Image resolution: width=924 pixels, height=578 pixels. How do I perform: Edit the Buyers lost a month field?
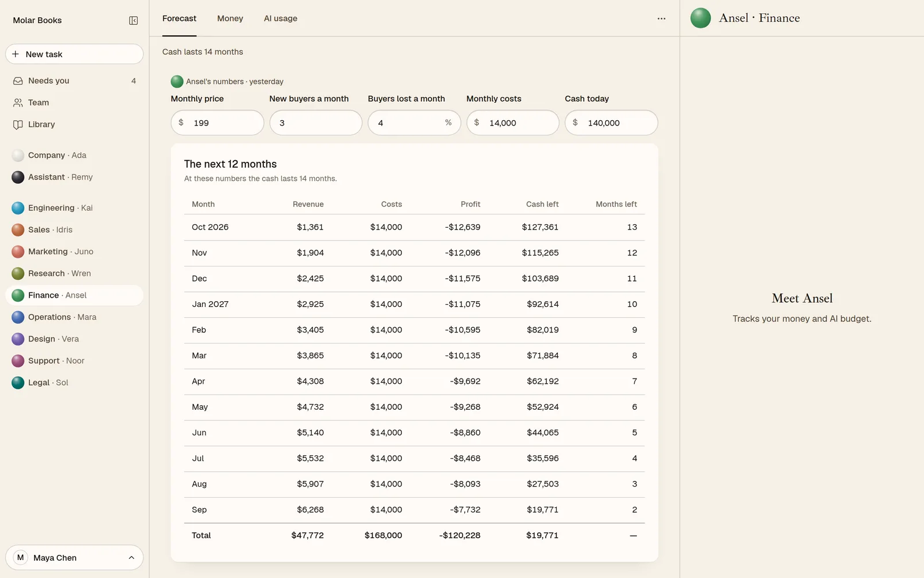(x=414, y=123)
